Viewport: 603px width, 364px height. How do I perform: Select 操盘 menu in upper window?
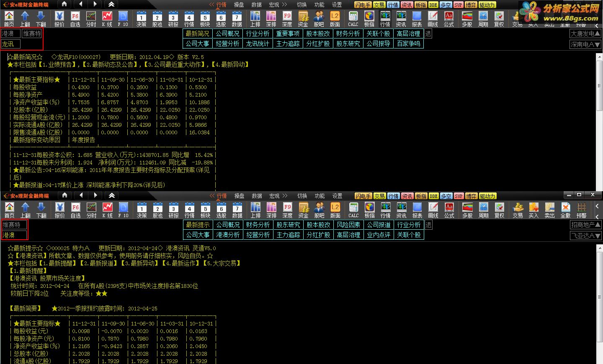tap(239, 5)
